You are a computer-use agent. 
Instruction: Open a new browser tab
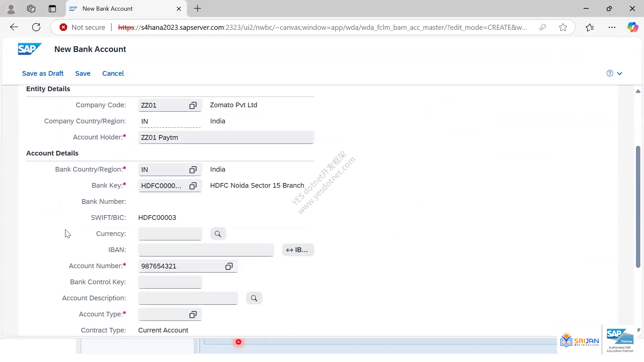(x=198, y=9)
